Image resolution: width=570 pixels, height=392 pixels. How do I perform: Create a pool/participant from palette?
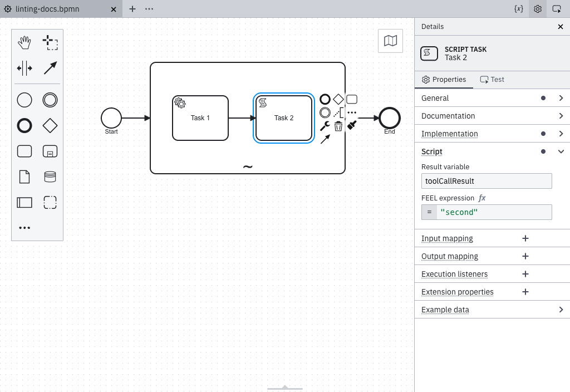point(24,203)
